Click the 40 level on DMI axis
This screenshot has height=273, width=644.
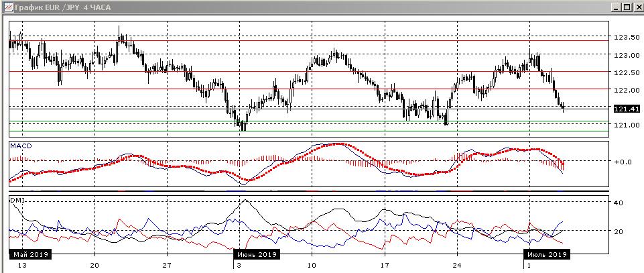coord(619,203)
